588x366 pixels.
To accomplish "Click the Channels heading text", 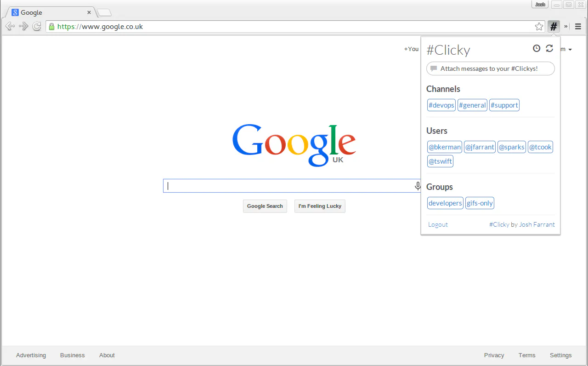I will (x=443, y=89).
